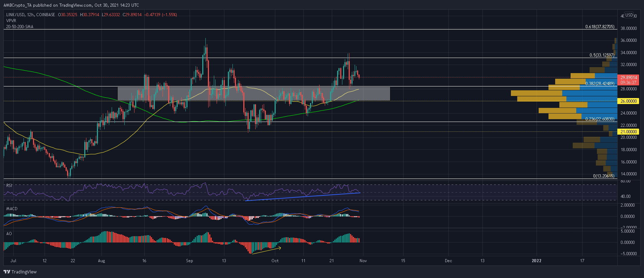
Task: Click the TradingView logo at bottom left
Action: click(x=20, y=272)
